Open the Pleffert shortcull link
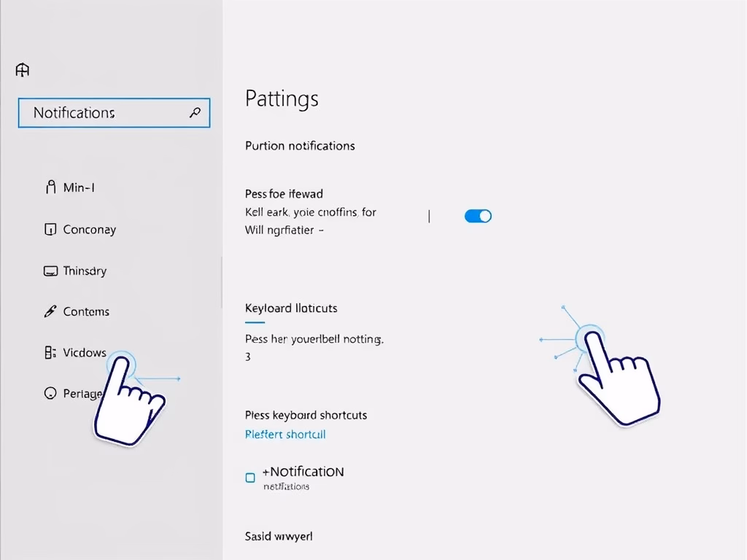Image resolution: width=747 pixels, height=560 pixels. [x=285, y=435]
